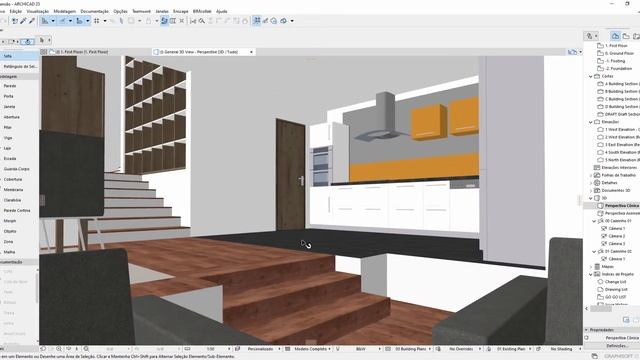Select the Pilar column tool
This screenshot has width=640, height=360.
click(x=19, y=127)
